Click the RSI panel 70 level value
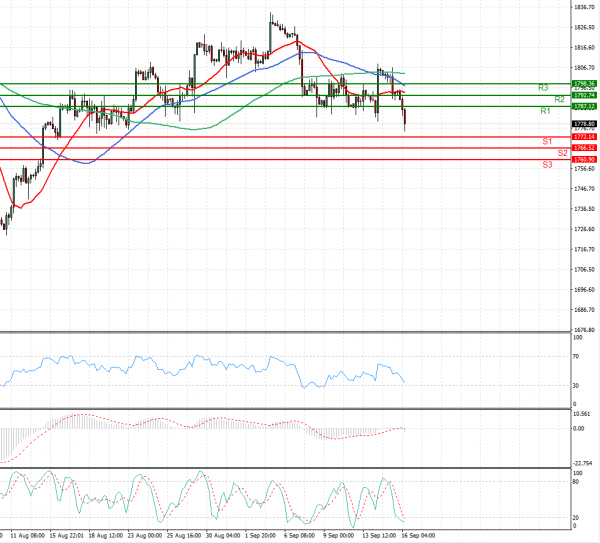Viewport: 600px width, 543px height. (x=576, y=357)
